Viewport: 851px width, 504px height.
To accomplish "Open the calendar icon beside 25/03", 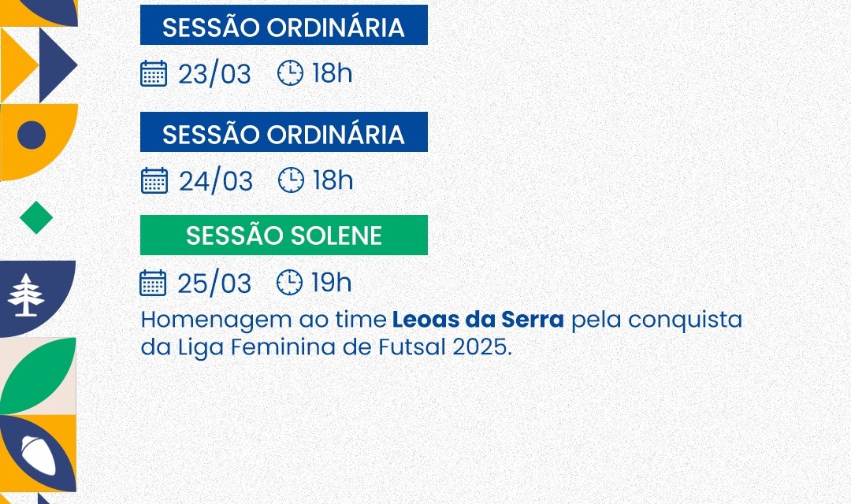I will [154, 283].
